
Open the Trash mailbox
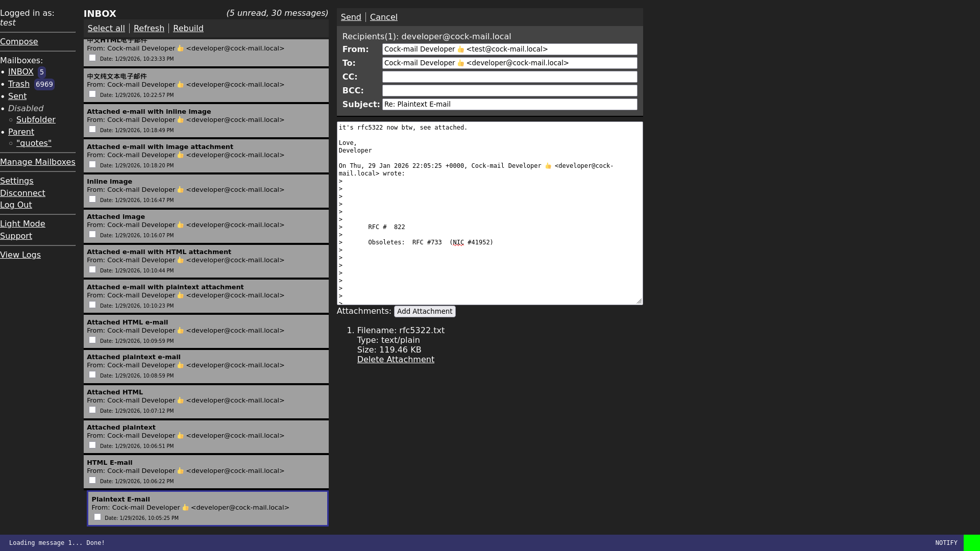click(18, 84)
